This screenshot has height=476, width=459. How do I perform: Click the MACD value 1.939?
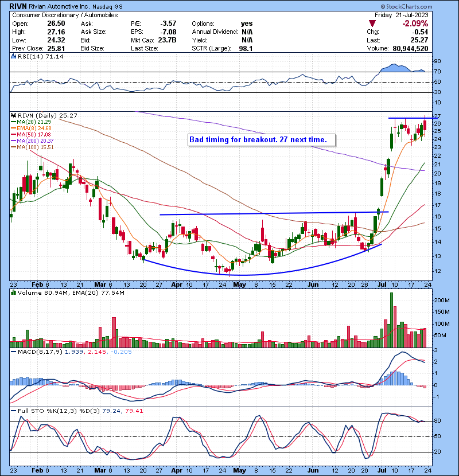(75, 352)
